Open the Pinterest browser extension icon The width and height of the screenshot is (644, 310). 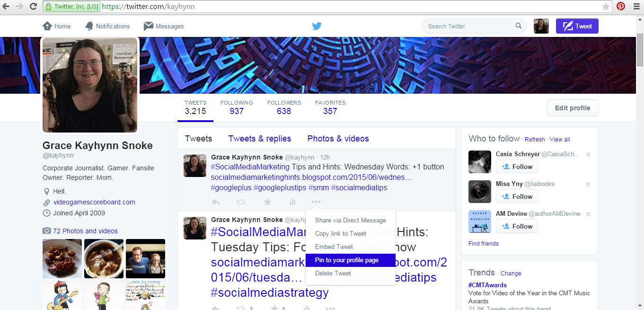pyautogui.click(x=620, y=6)
